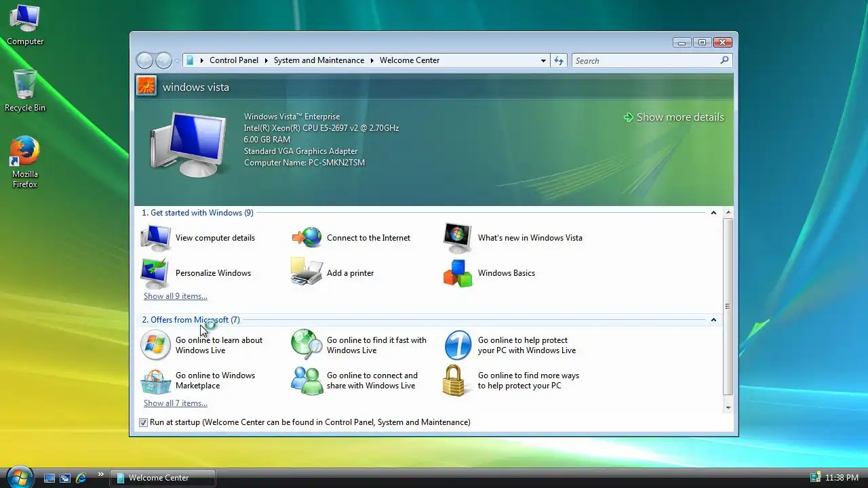Viewport: 868px width, 488px height.
Task: Click the Welcome Center orange header icon
Action: (146, 86)
